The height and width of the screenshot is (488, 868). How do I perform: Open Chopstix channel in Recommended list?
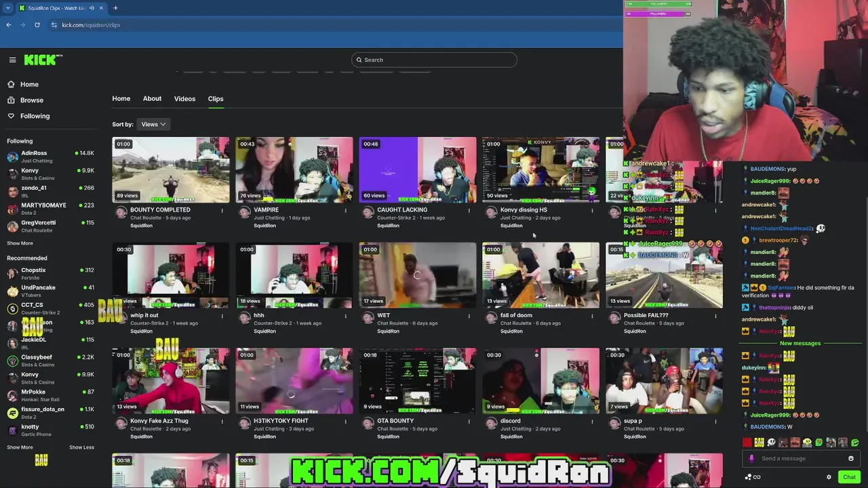51,274
